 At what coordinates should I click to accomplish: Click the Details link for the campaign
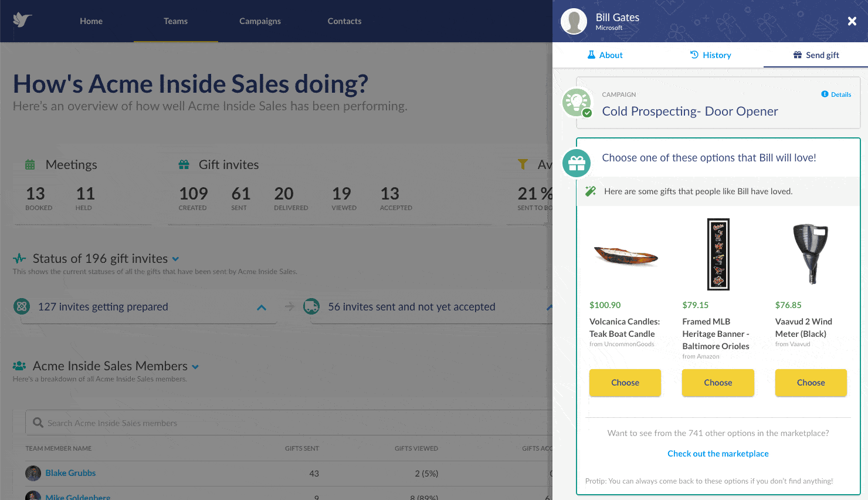836,94
